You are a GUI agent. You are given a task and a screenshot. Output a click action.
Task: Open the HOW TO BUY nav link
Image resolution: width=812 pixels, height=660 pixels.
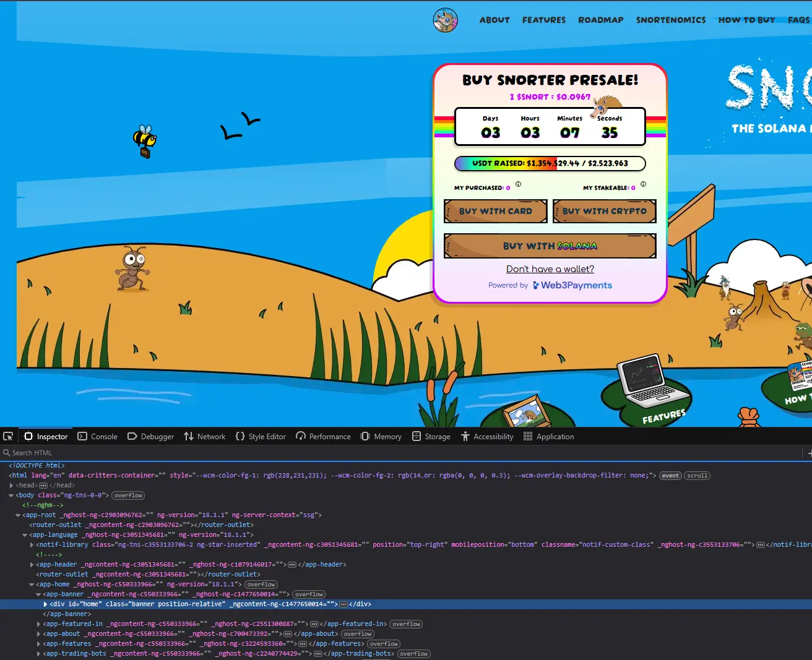click(x=746, y=20)
